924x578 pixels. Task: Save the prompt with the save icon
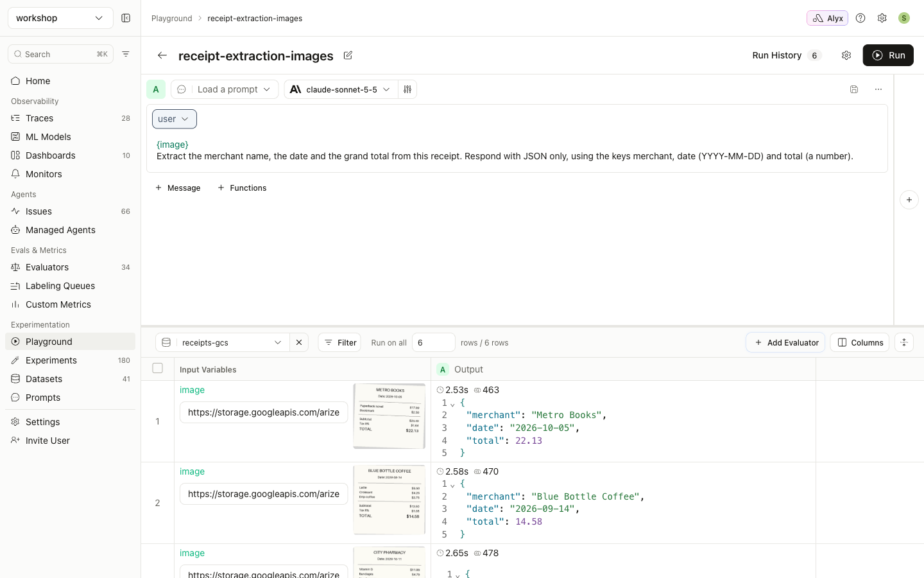[x=854, y=89]
